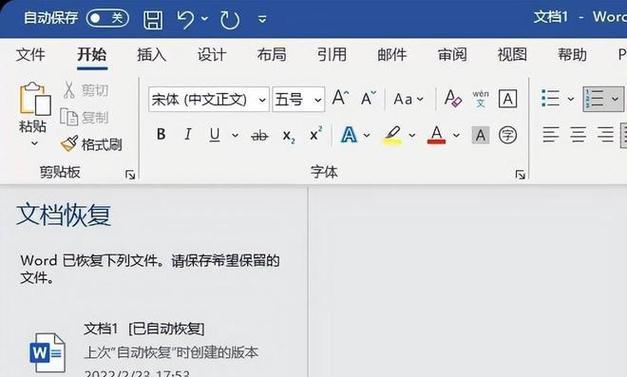
Task: Open underline style dropdown arrow
Action: pyautogui.click(x=235, y=136)
